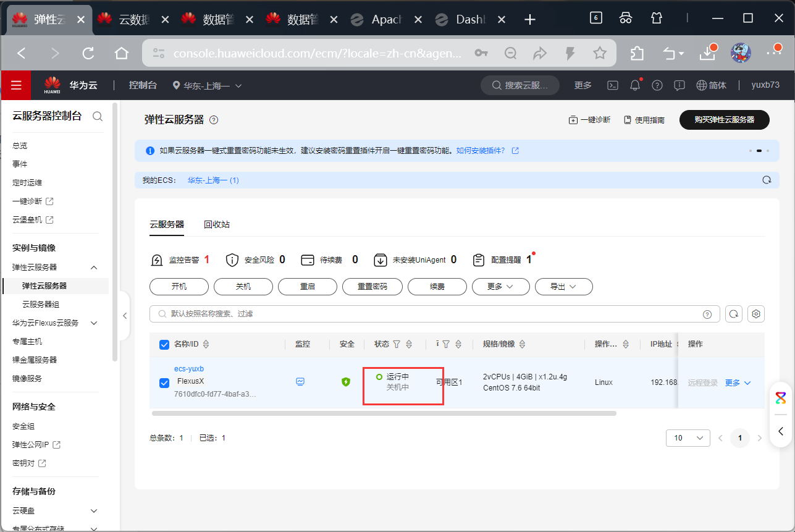
Task: Sort the 名称/ID column
Action: (206, 344)
